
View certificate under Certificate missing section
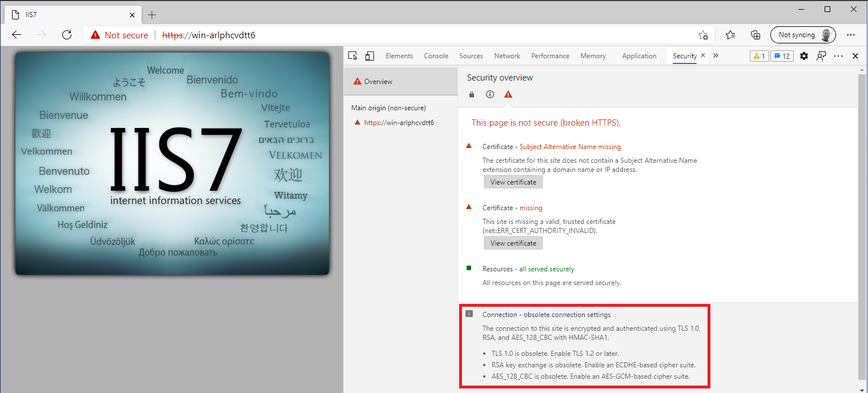(x=513, y=243)
